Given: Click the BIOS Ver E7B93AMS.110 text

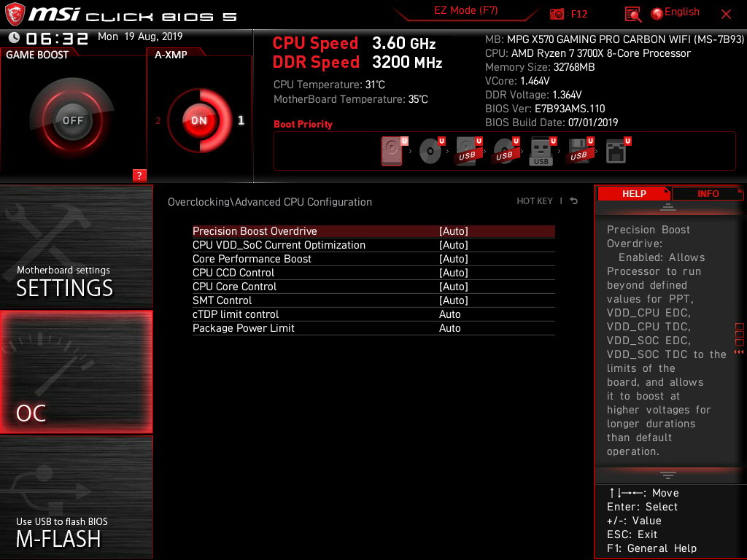Looking at the screenshot, I should [x=545, y=109].
